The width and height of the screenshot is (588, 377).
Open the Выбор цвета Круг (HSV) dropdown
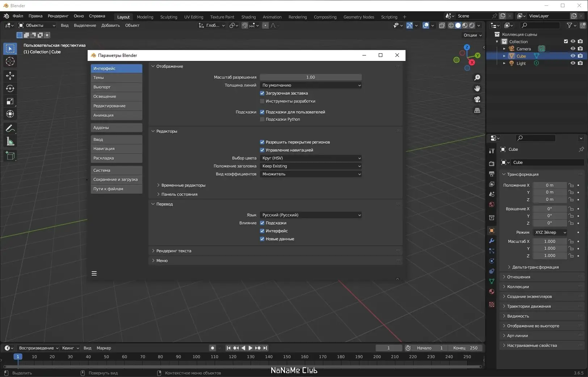point(311,158)
